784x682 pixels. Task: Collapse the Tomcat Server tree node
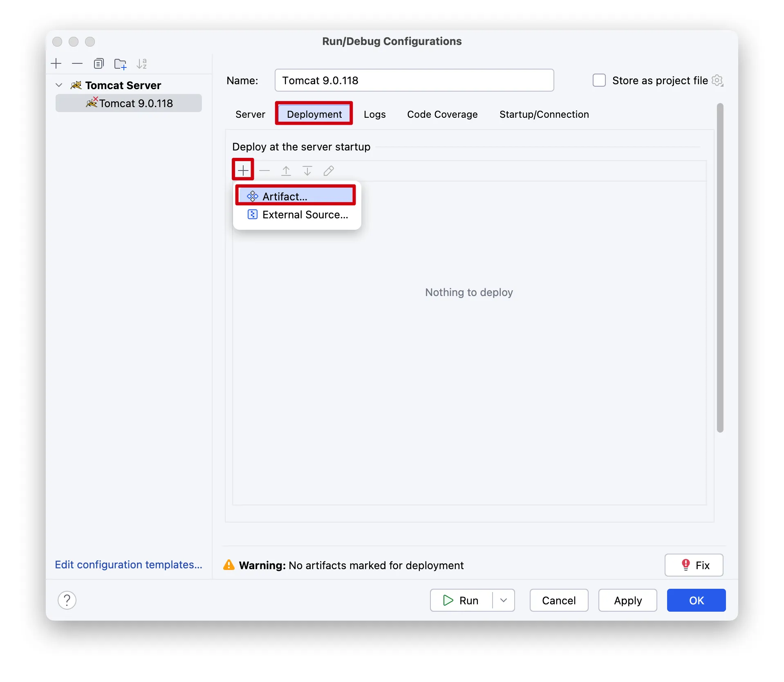coord(59,85)
